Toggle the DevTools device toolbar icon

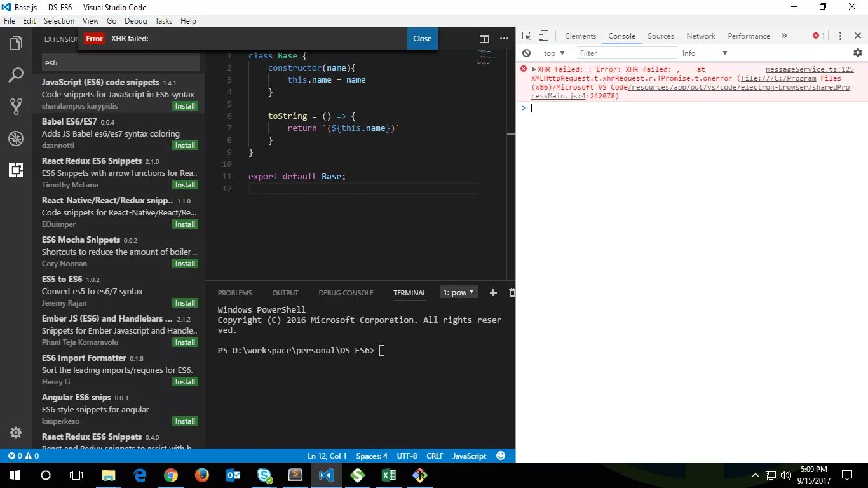tap(543, 36)
